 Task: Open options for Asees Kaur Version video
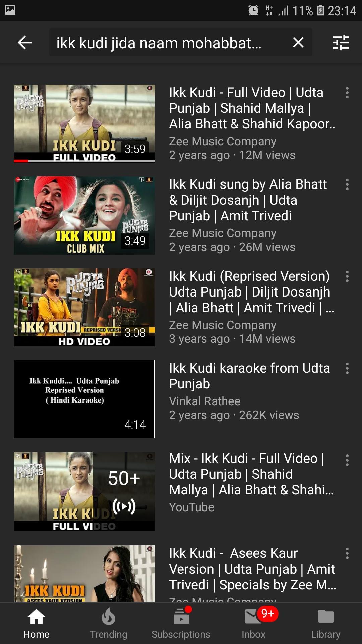pos(347,553)
